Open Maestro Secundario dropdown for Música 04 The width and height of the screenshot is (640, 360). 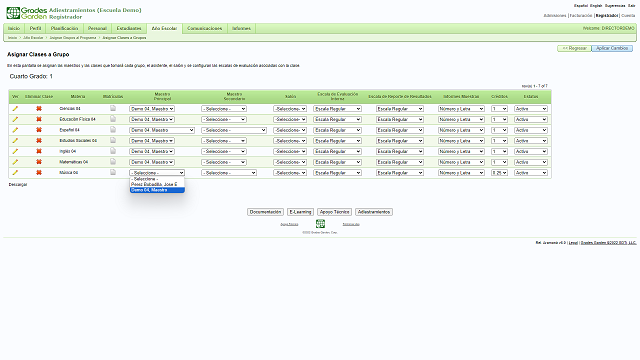pyautogui.click(x=229, y=173)
